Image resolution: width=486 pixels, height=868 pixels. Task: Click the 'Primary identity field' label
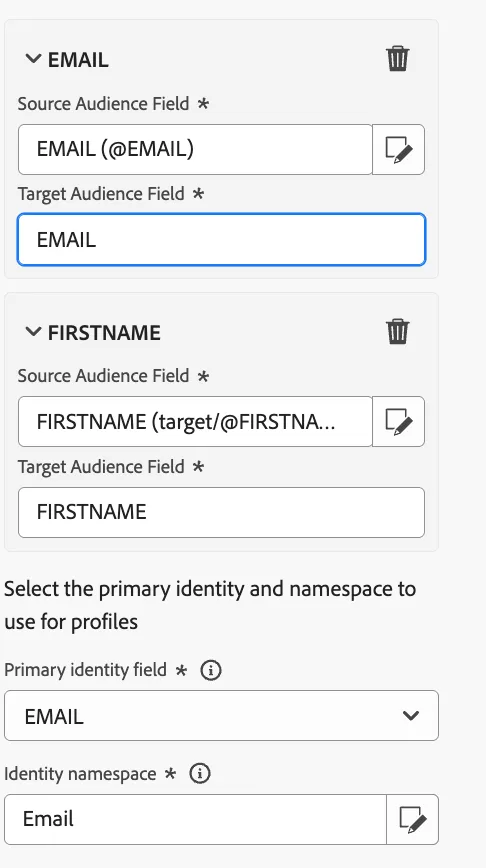85,670
